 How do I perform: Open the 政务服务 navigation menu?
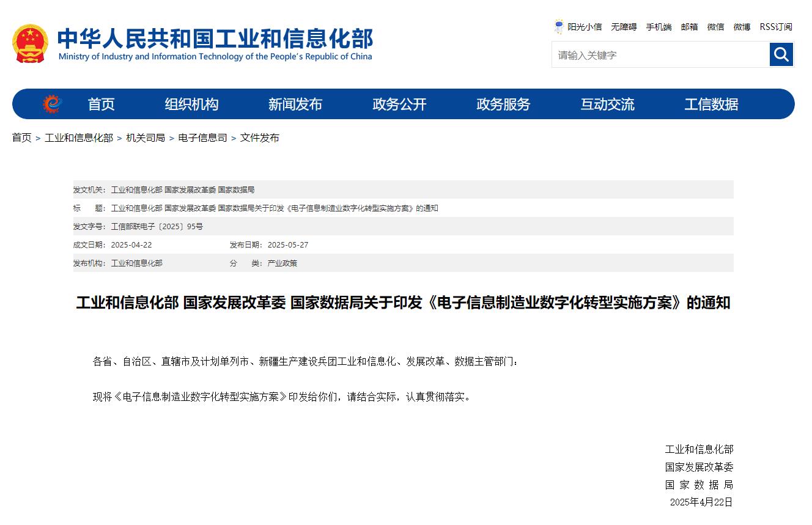pyautogui.click(x=503, y=105)
